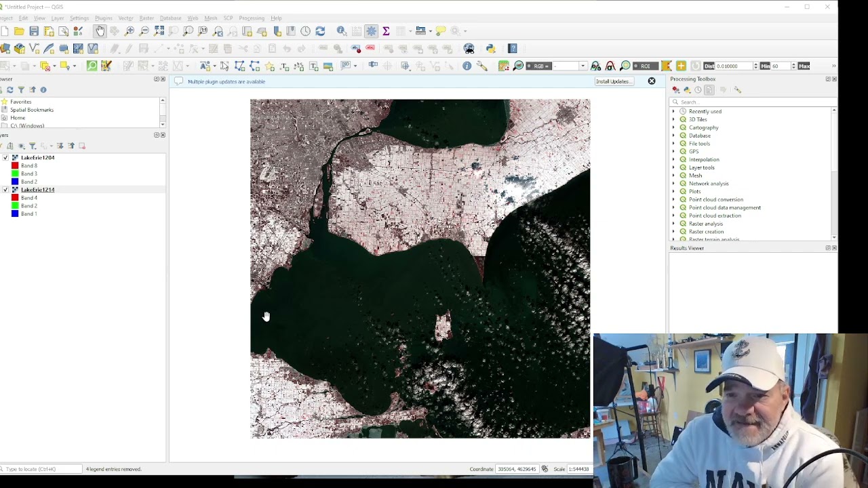Click the yellow plus icon in SCP toolbar
The width and height of the screenshot is (868, 488).
click(681, 66)
